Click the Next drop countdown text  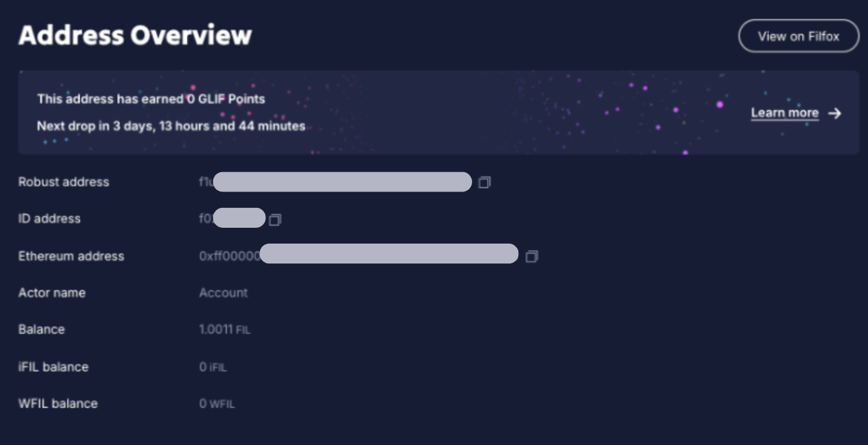click(x=171, y=126)
